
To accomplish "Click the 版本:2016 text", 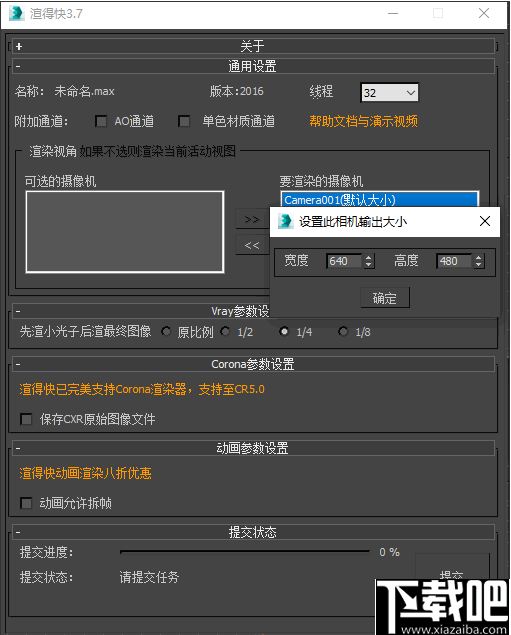I will (236, 91).
